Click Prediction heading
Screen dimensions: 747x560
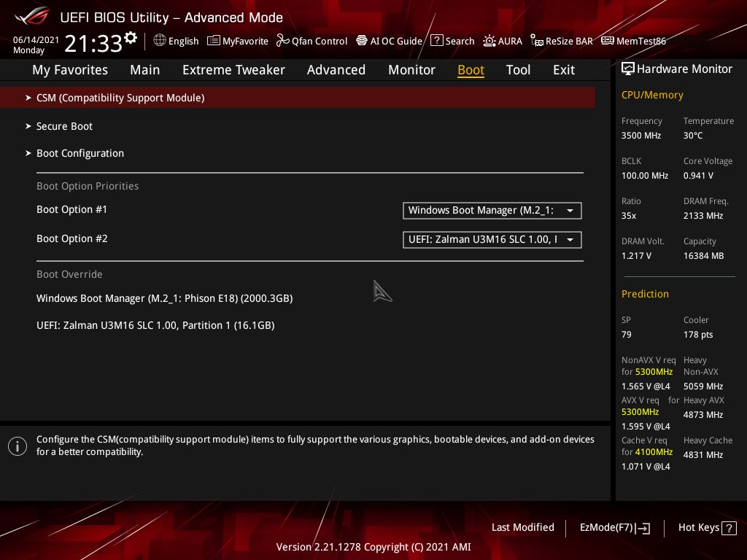tap(645, 295)
